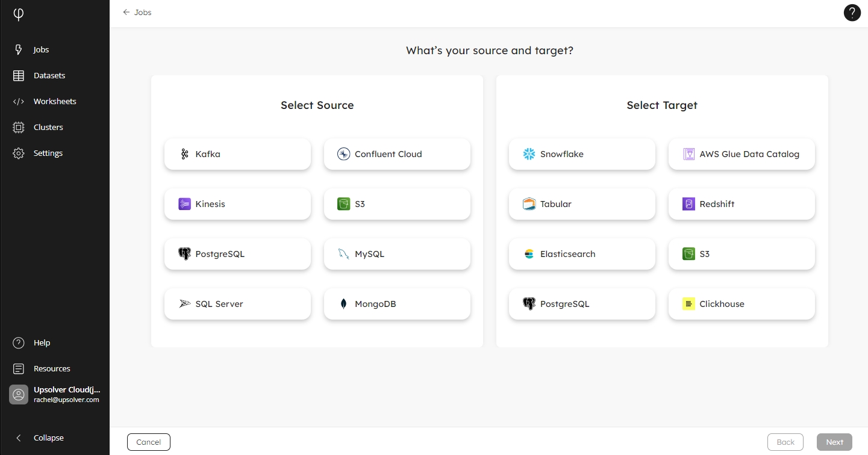Image resolution: width=868 pixels, height=455 pixels.
Task: Choose Redshift as the target
Action: 742,204
